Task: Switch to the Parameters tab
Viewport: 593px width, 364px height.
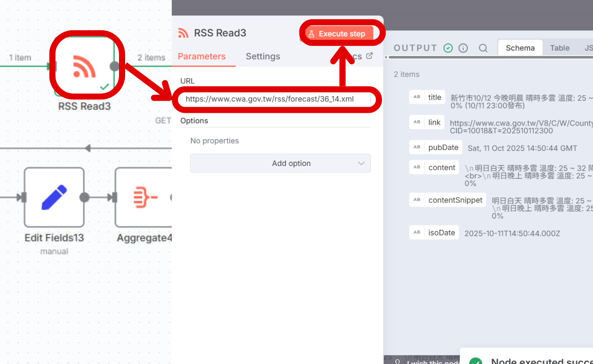Action: click(202, 56)
